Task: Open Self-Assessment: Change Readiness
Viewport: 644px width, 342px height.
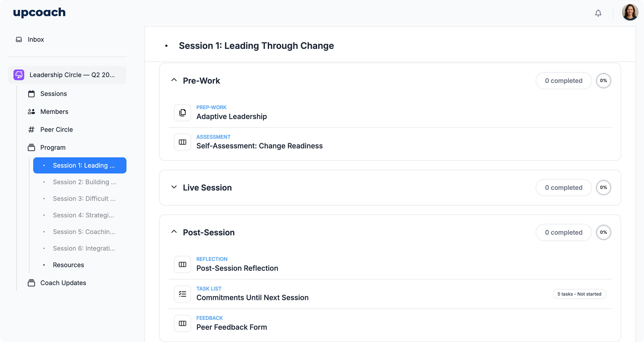Action: [259, 146]
